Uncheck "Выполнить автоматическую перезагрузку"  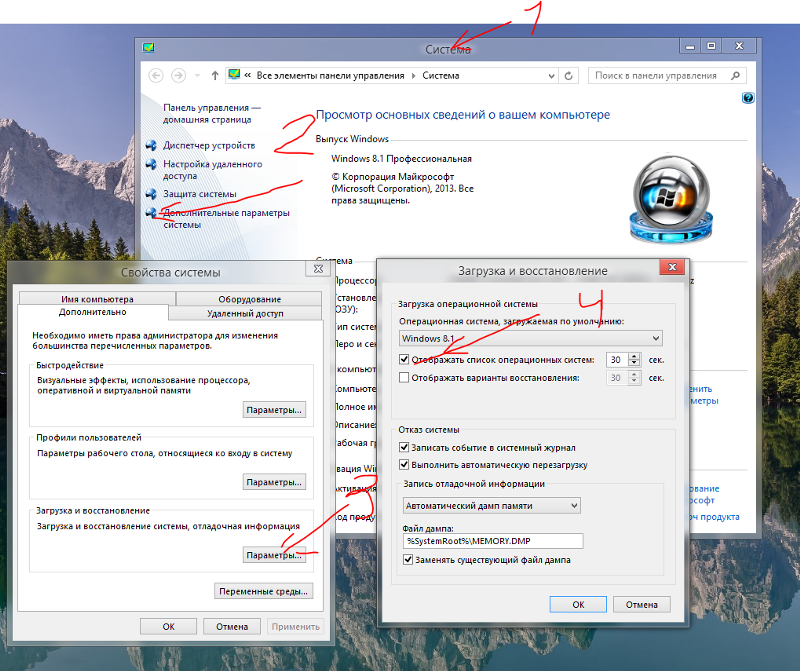[404, 465]
